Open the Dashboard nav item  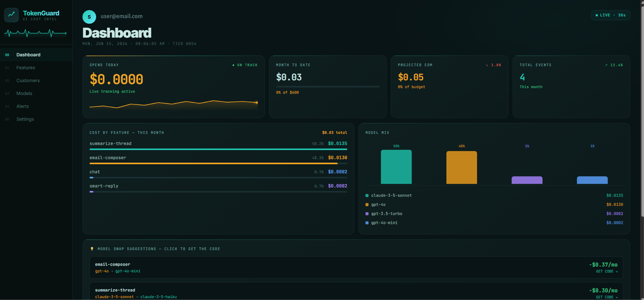[x=36, y=55]
